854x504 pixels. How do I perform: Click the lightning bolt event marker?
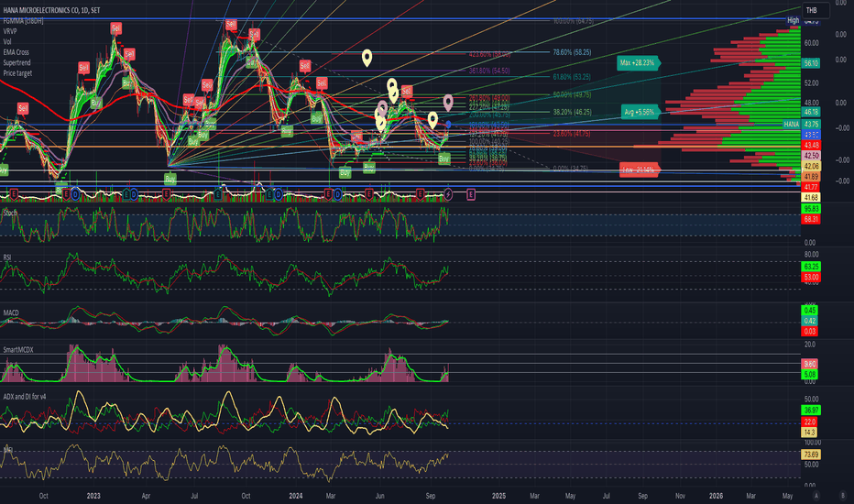448,194
